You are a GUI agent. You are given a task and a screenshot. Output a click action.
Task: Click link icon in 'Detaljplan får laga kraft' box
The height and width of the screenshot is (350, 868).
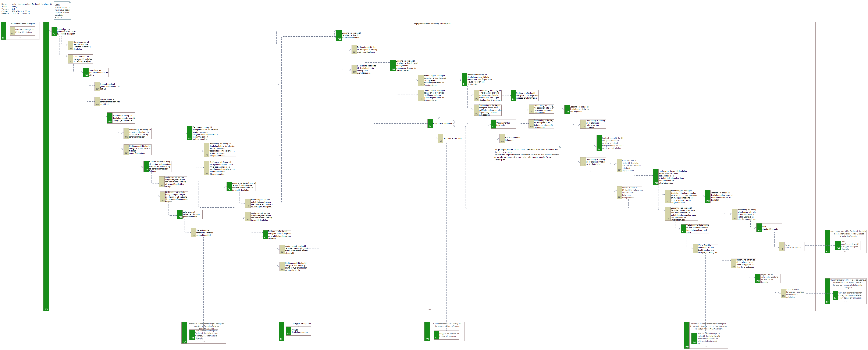click(x=299, y=339)
